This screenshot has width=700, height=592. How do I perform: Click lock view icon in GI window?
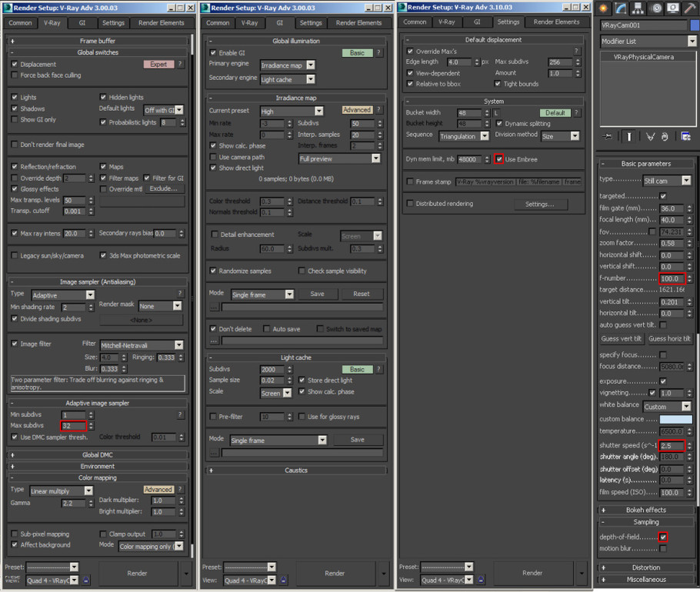[284, 580]
